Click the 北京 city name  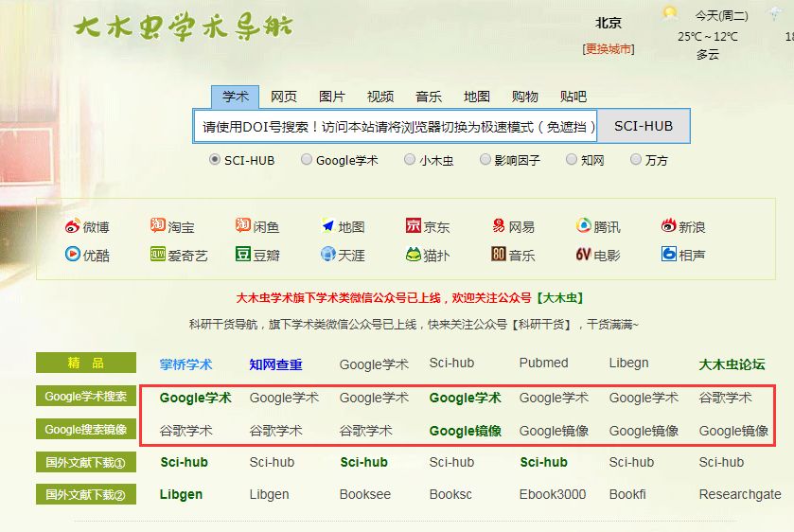[609, 23]
